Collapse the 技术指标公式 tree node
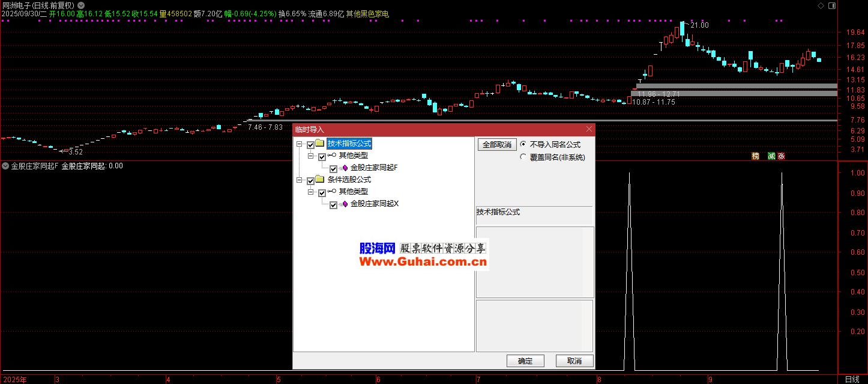Image resolution: width=868 pixels, height=384 pixels. 299,144
